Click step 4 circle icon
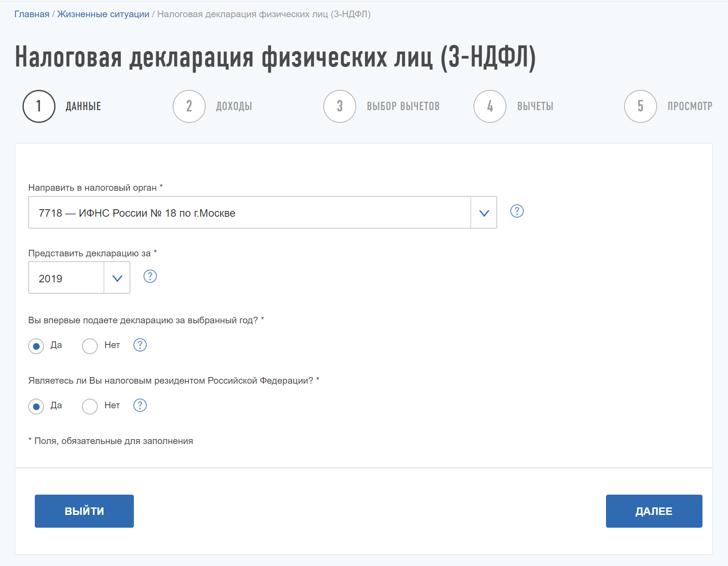 [490, 106]
